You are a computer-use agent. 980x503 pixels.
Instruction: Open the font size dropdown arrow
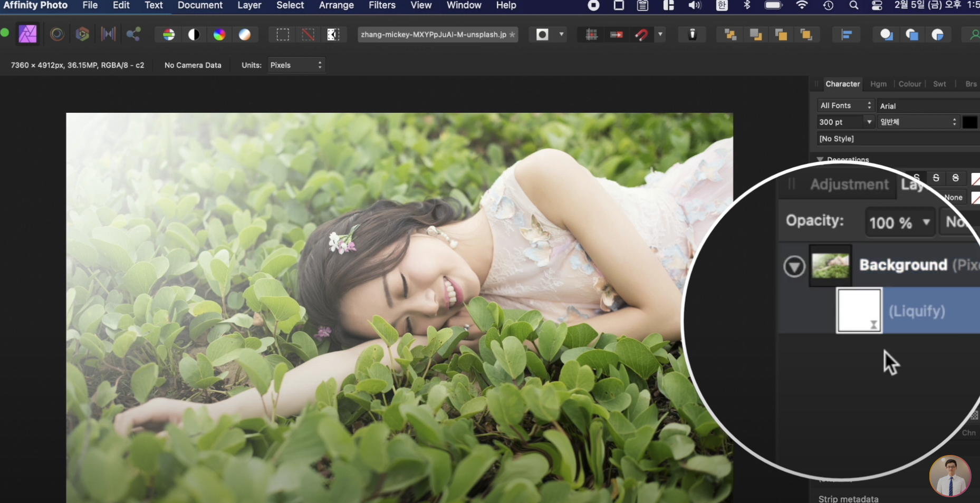(869, 122)
